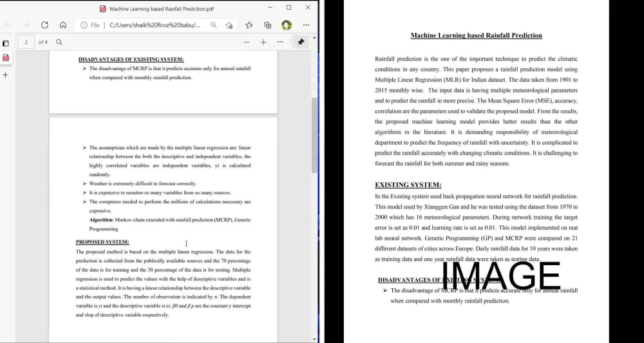Unpin the PDF toolbar
The width and height of the screenshot is (644, 343).
point(301,42)
